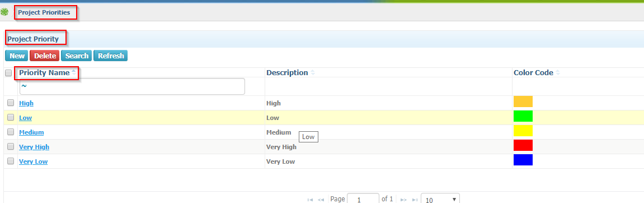This screenshot has height=203, width=644.
Task: Click the 'Very High' description cell
Action: pos(281,147)
